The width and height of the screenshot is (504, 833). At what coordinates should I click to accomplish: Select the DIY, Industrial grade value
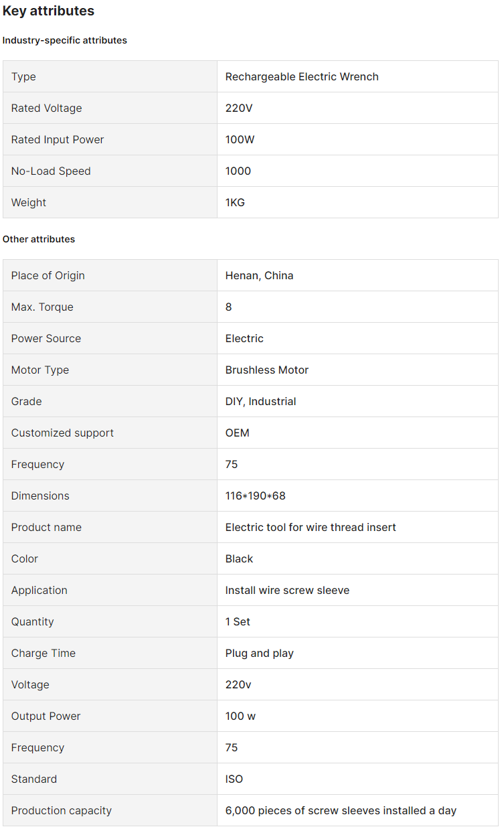260,401
